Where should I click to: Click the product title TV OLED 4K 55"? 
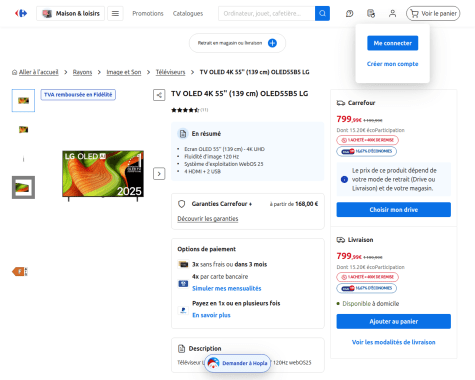pos(239,94)
